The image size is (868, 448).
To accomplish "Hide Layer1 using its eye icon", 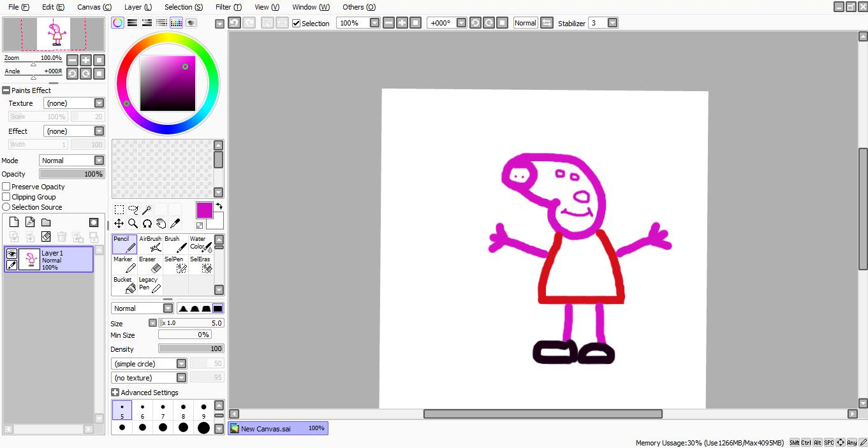I will [11, 254].
